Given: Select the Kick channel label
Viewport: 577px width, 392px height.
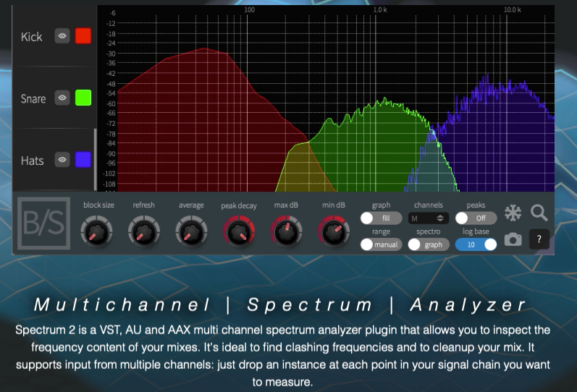Looking at the screenshot, I should tap(32, 37).
